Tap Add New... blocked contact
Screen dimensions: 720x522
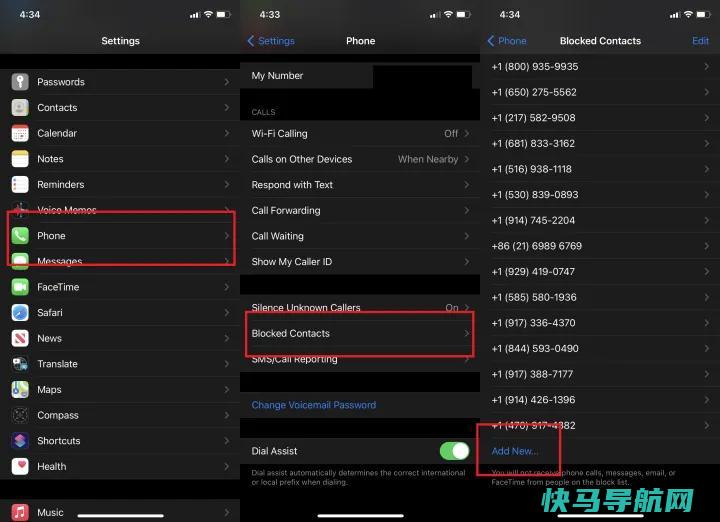click(x=514, y=451)
